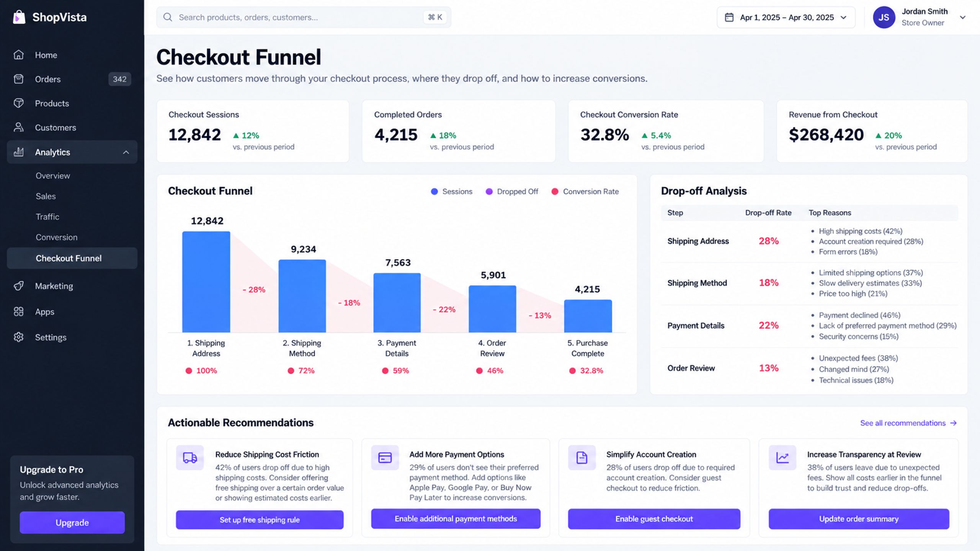
Task: Click the ShopVista shopping bag logo
Action: tap(19, 17)
